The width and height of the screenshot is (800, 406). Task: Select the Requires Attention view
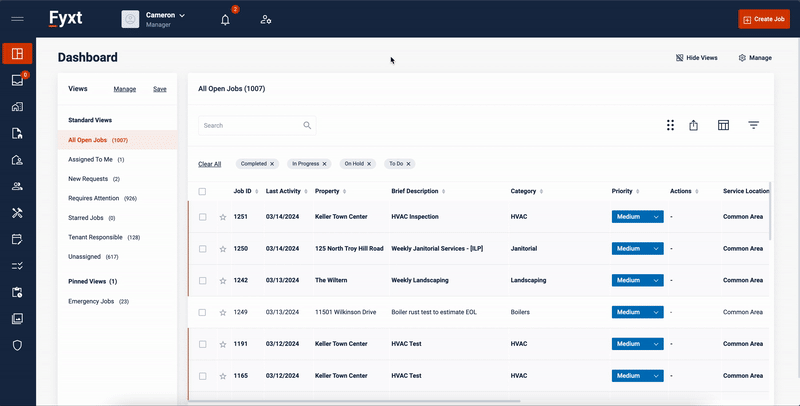pos(95,198)
